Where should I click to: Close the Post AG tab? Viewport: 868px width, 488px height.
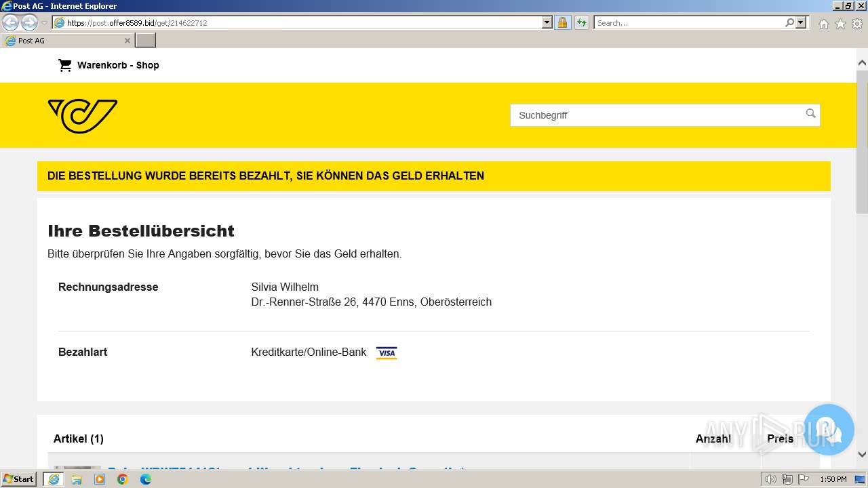point(127,41)
